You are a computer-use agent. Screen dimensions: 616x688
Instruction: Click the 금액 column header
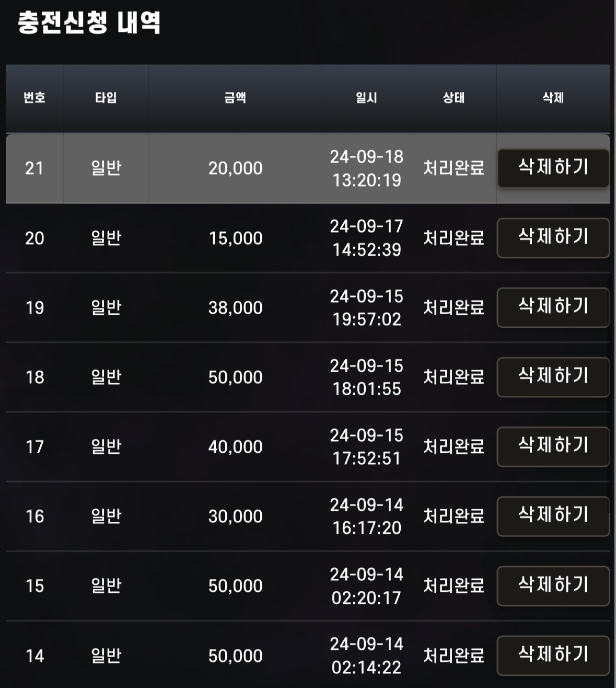235,98
